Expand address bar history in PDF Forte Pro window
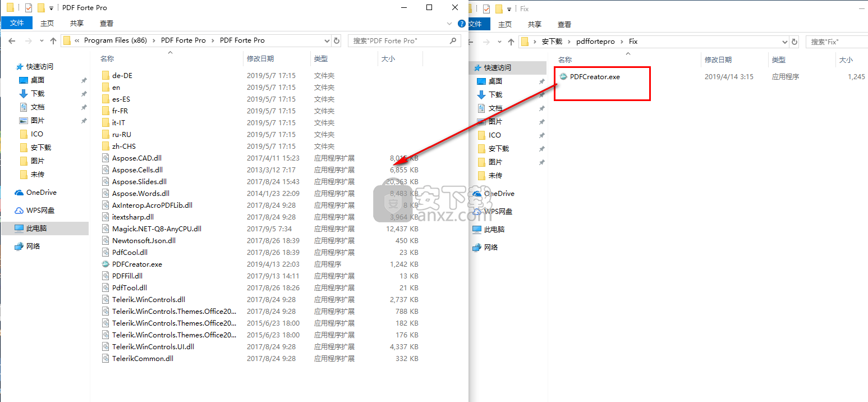The width and height of the screenshot is (868, 402). pyautogui.click(x=328, y=40)
